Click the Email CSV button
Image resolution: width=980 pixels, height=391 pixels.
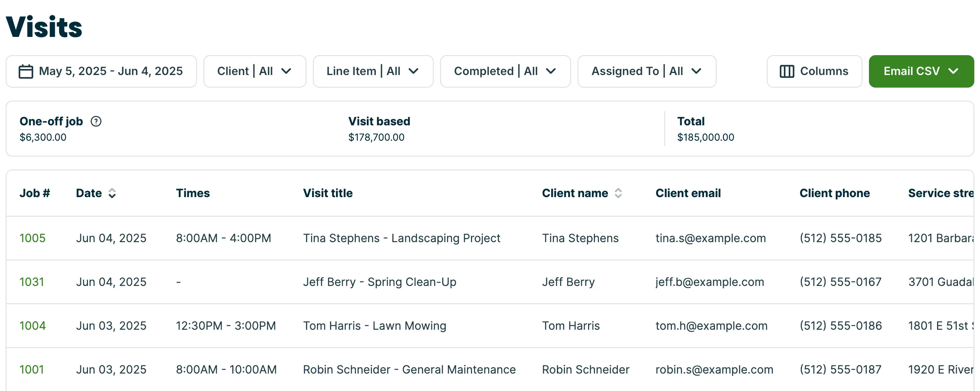921,71
